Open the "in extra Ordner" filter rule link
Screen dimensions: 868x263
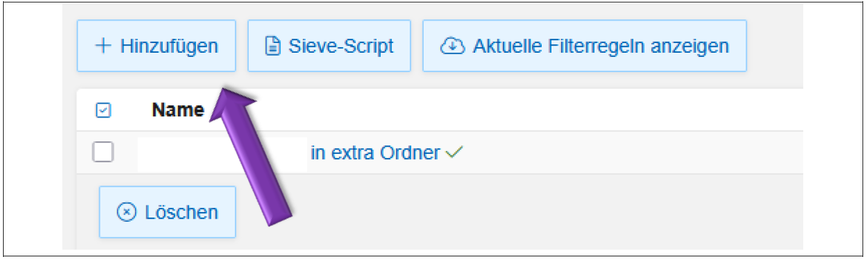coord(375,153)
